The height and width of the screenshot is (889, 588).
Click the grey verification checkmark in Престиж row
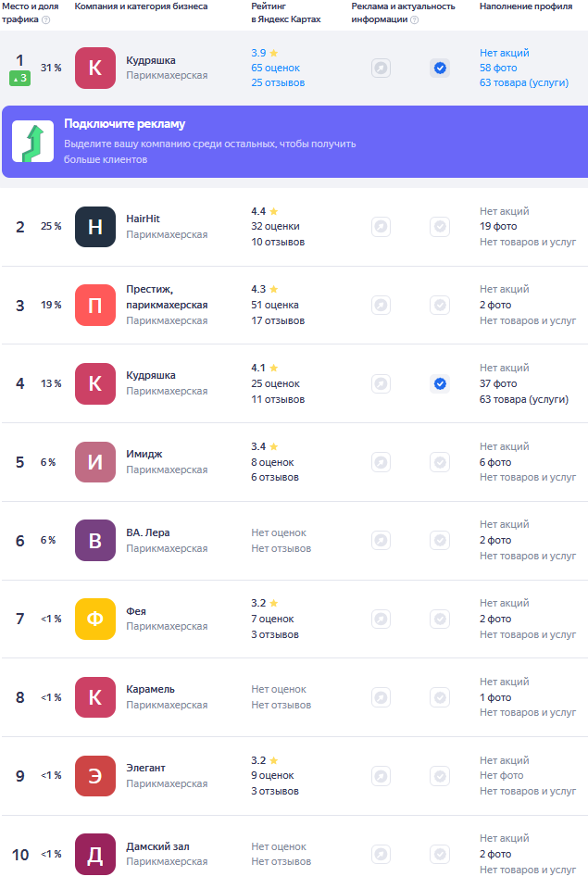coord(440,305)
